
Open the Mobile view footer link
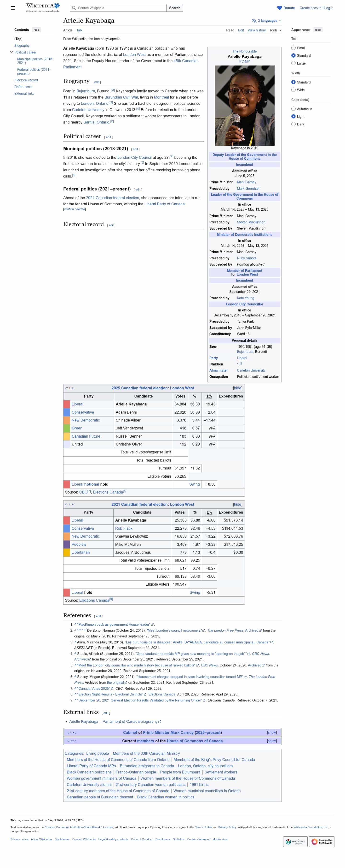[220, 839]
